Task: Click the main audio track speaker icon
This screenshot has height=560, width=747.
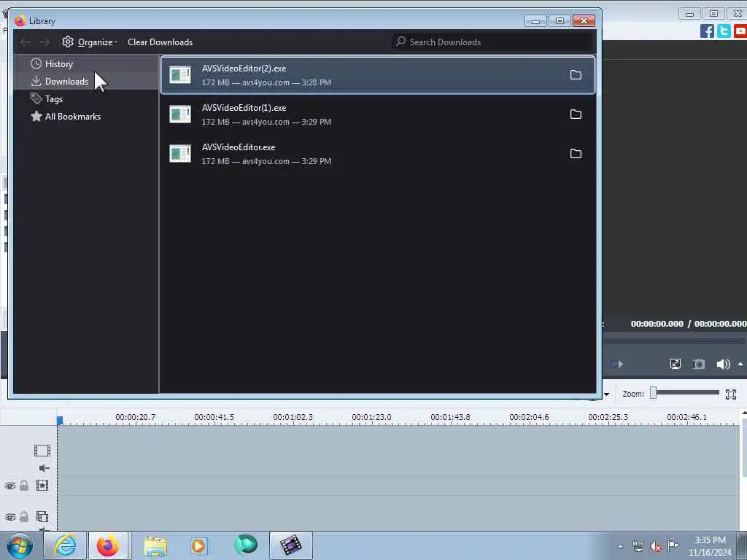Action: point(44,468)
